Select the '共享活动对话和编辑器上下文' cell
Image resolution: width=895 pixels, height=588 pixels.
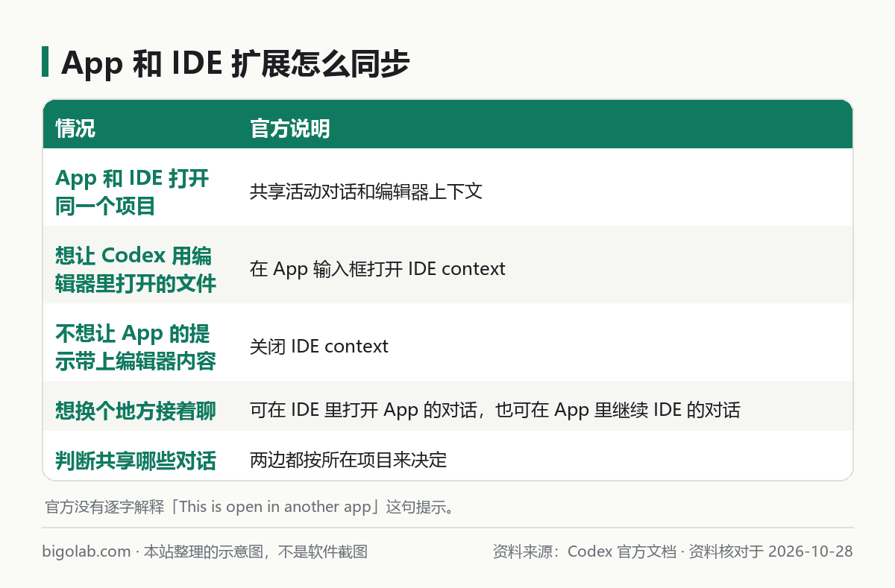[366, 192]
